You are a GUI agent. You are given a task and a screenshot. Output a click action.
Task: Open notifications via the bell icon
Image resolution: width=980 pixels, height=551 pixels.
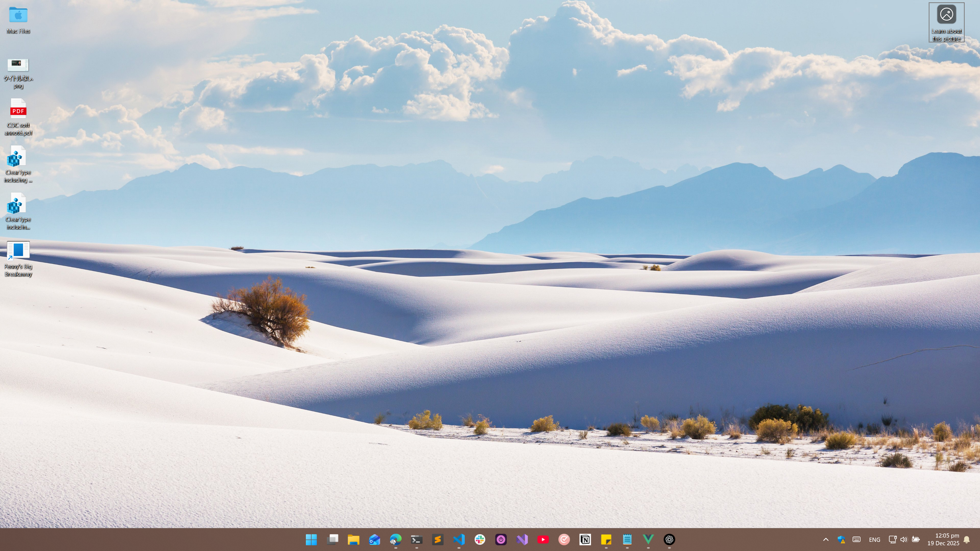click(x=967, y=540)
